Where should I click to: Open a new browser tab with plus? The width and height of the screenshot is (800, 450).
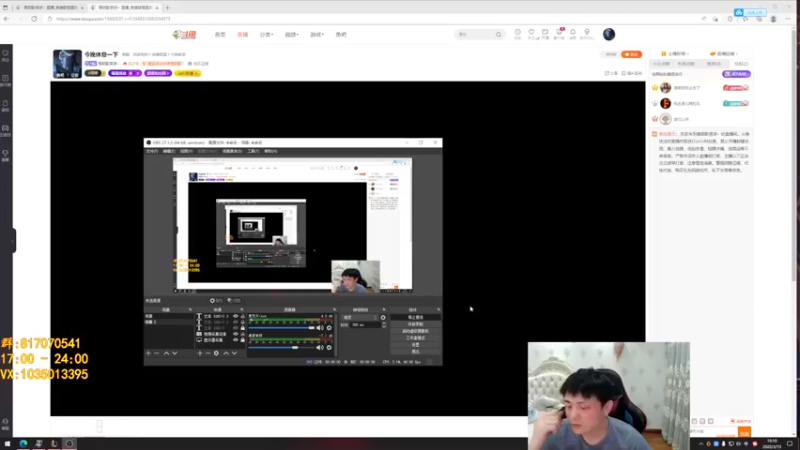[x=167, y=8]
